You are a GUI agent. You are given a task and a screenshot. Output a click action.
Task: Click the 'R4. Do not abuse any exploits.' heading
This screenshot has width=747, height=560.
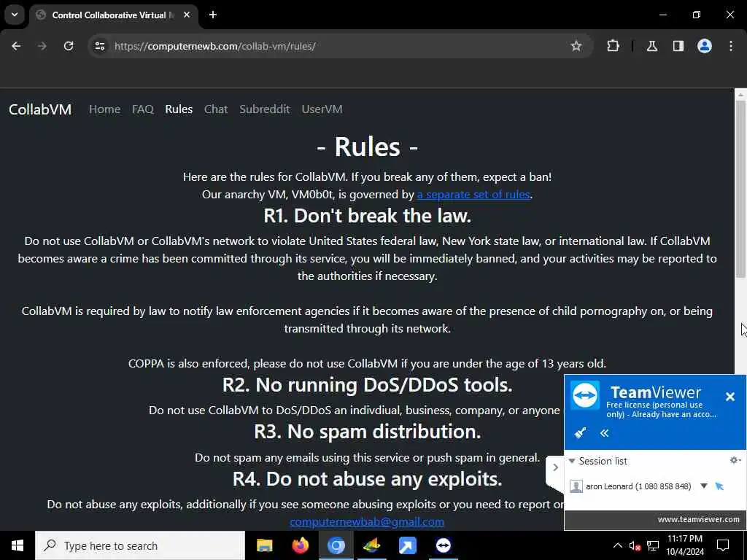[368, 479]
